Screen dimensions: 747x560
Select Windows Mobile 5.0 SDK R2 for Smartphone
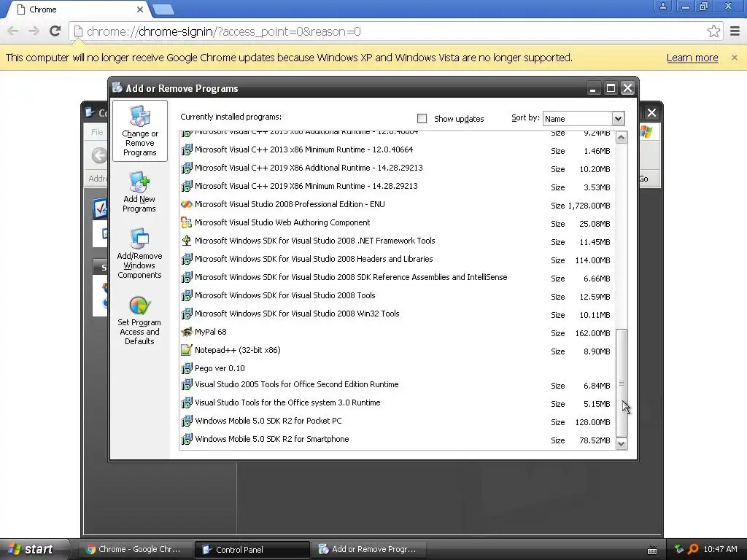271,439
